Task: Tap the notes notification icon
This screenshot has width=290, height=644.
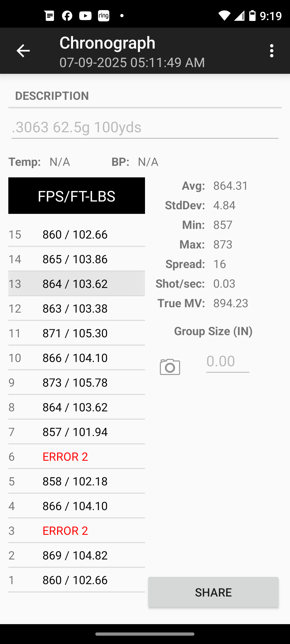Action: coord(49,16)
